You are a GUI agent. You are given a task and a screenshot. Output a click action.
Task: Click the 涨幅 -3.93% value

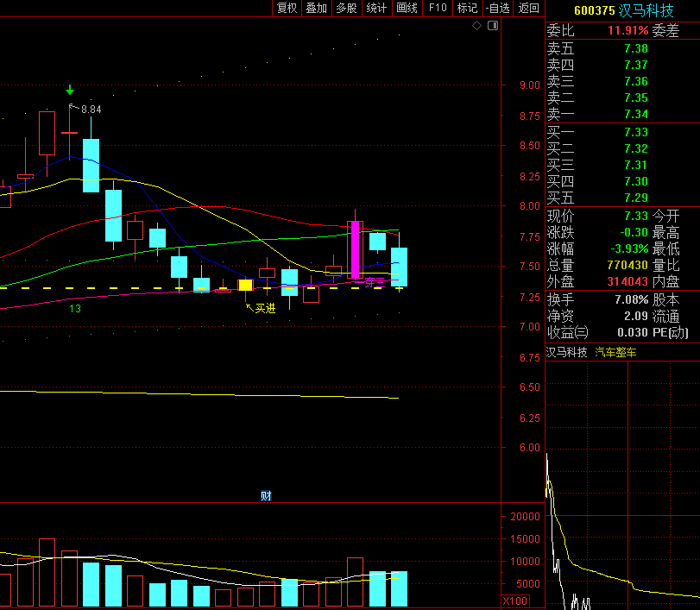tap(629, 249)
